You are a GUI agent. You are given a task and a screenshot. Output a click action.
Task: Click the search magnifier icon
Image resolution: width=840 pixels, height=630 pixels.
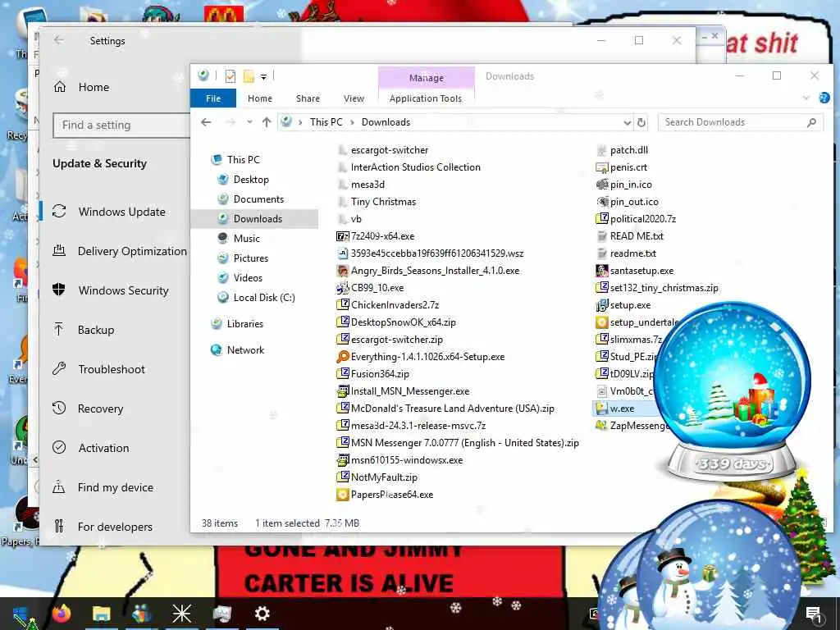click(811, 123)
